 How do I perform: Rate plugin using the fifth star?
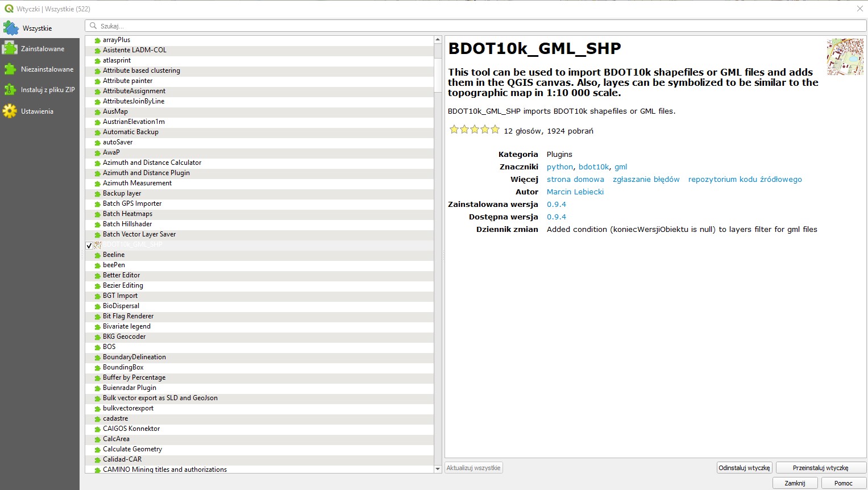[x=495, y=130]
